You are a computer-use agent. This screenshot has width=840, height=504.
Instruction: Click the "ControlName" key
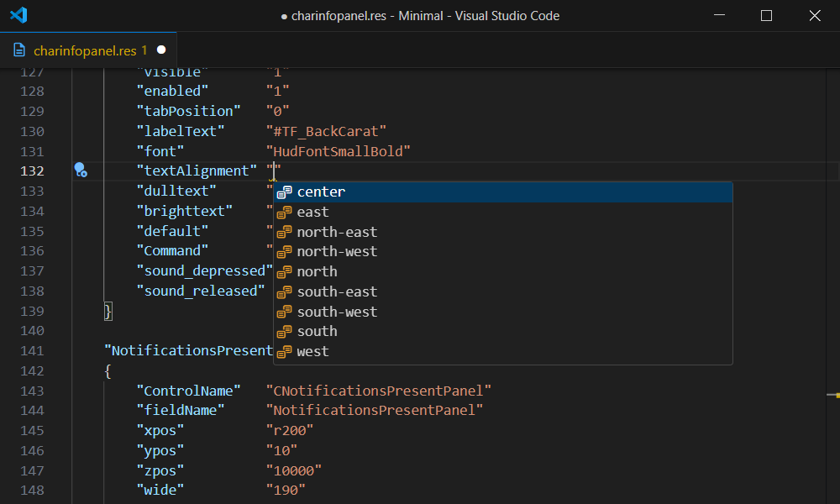[x=188, y=391]
